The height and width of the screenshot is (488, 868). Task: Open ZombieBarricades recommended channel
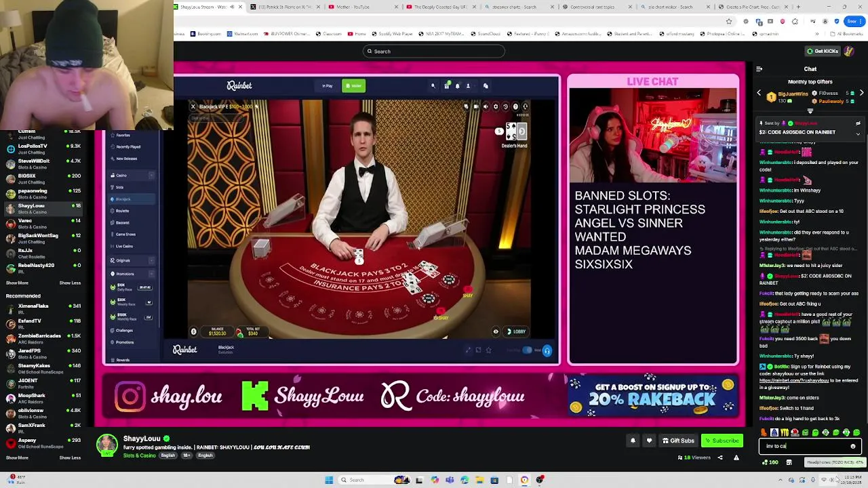pyautogui.click(x=42, y=338)
